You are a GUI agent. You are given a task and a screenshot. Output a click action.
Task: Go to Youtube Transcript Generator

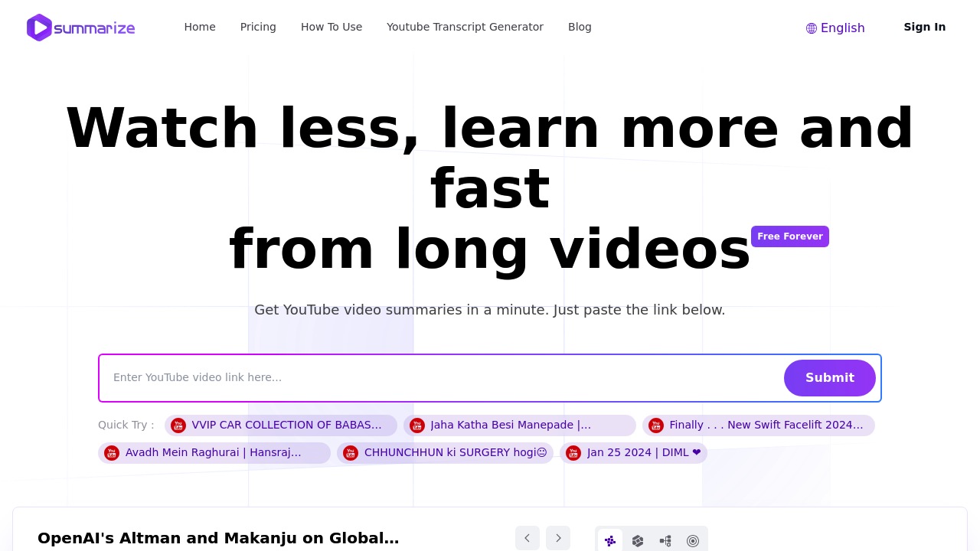tap(465, 27)
